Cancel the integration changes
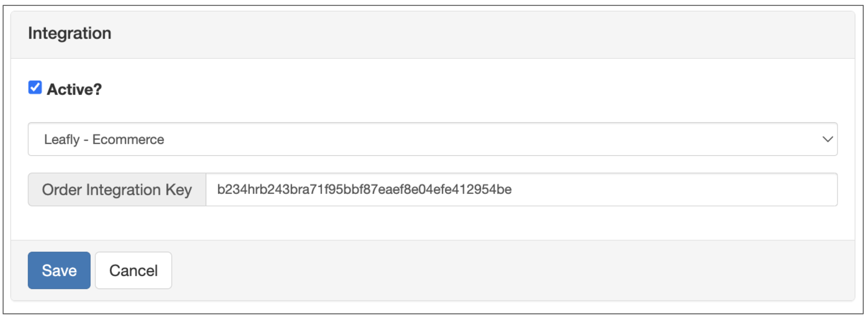Image resolution: width=868 pixels, height=319 pixels. (x=133, y=270)
